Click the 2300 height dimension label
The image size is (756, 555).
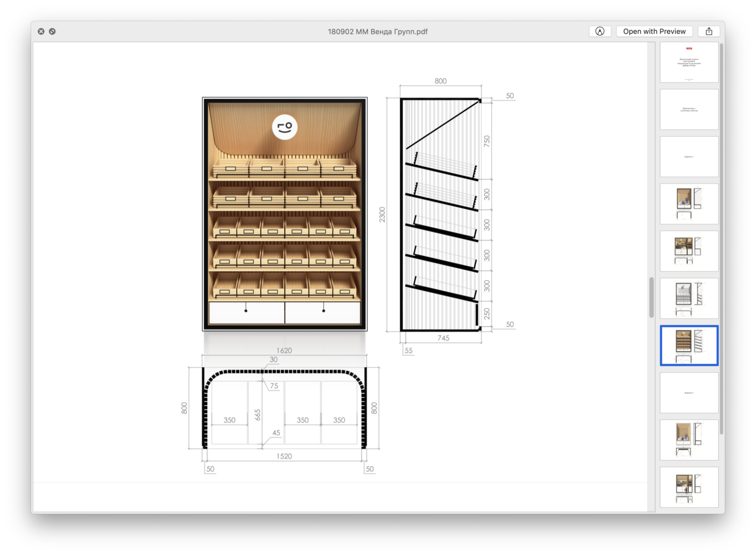tap(382, 214)
